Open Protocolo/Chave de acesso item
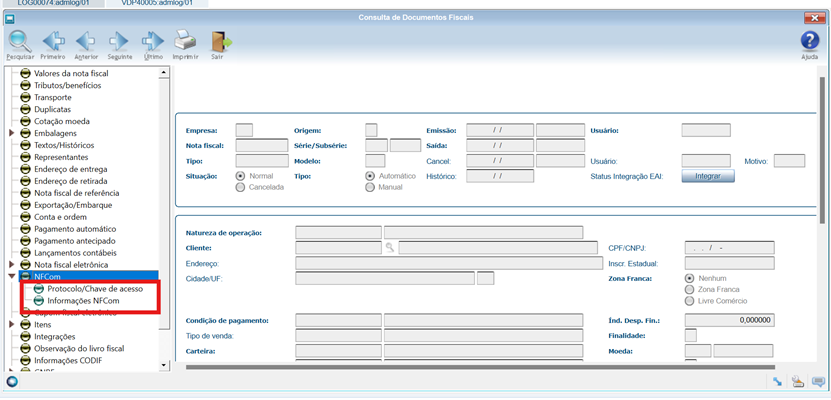The height and width of the screenshot is (400, 831). pos(95,289)
